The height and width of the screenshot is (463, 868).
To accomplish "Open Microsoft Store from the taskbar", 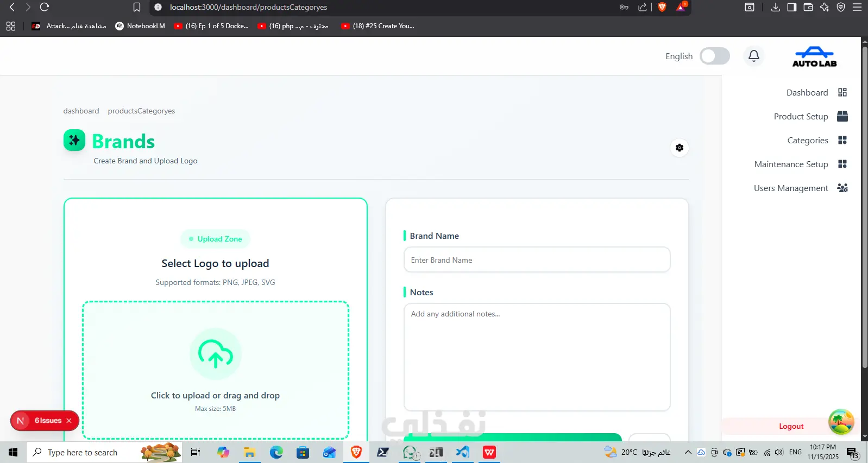I will [x=303, y=452].
